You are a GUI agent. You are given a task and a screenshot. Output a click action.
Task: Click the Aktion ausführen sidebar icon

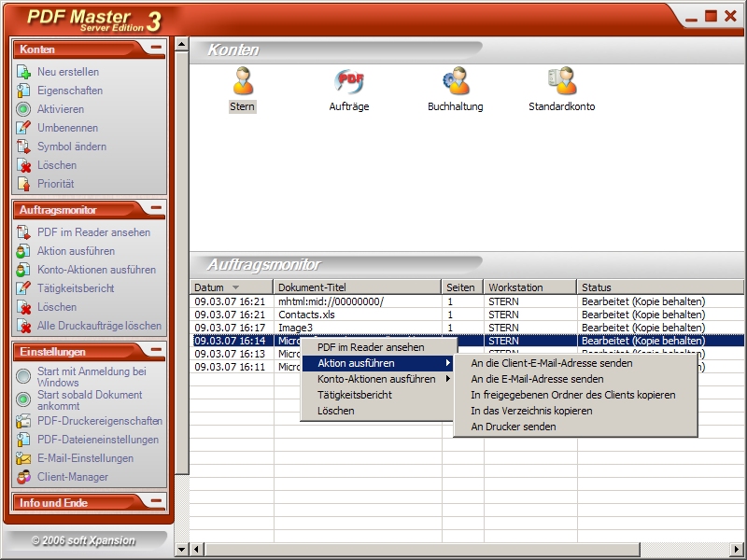[x=24, y=251]
